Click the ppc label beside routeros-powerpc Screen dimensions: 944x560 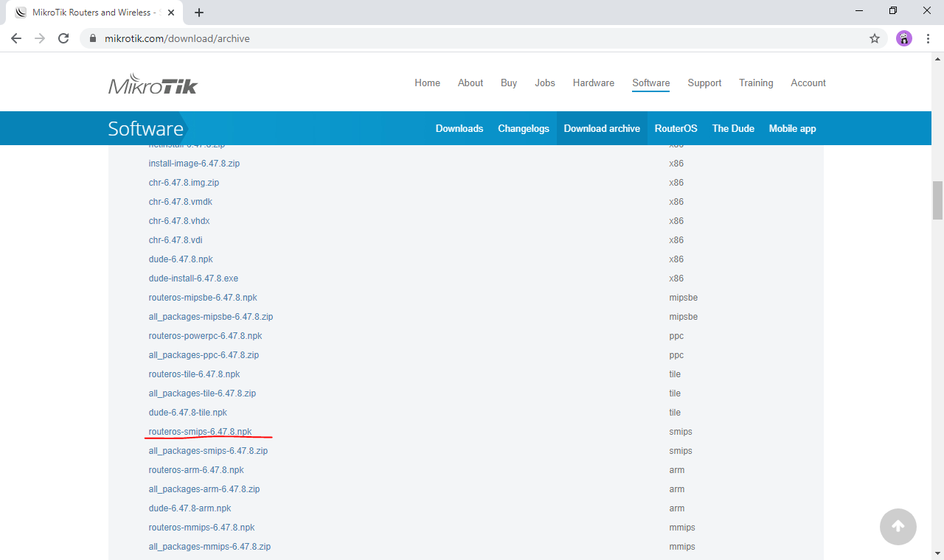tap(676, 336)
